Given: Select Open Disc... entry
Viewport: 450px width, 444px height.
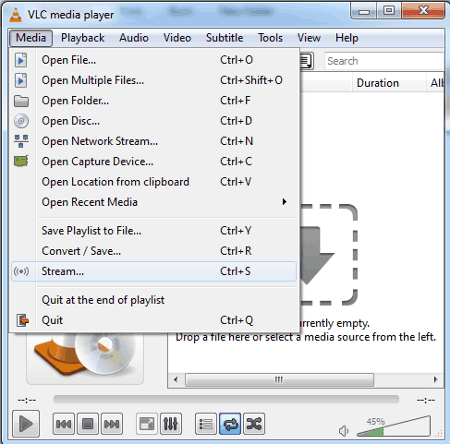Looking at the screenshot, I should [154, 121].
